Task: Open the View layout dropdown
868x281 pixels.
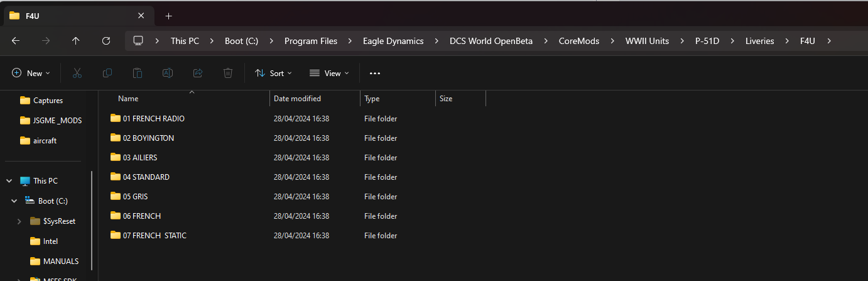Action: coord(329,73)
